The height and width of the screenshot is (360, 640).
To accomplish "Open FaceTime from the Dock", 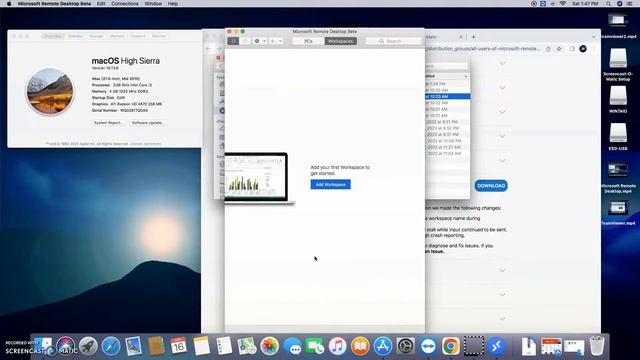I will pos(315,346).
